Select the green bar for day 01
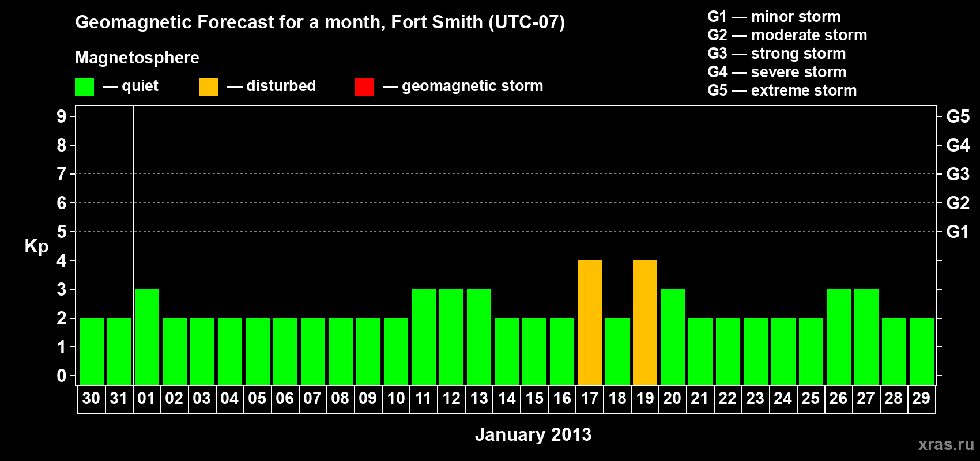 (147, 337)
